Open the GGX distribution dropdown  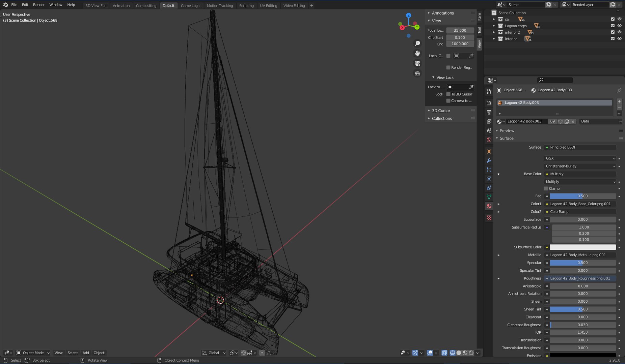tap(580, 158)
